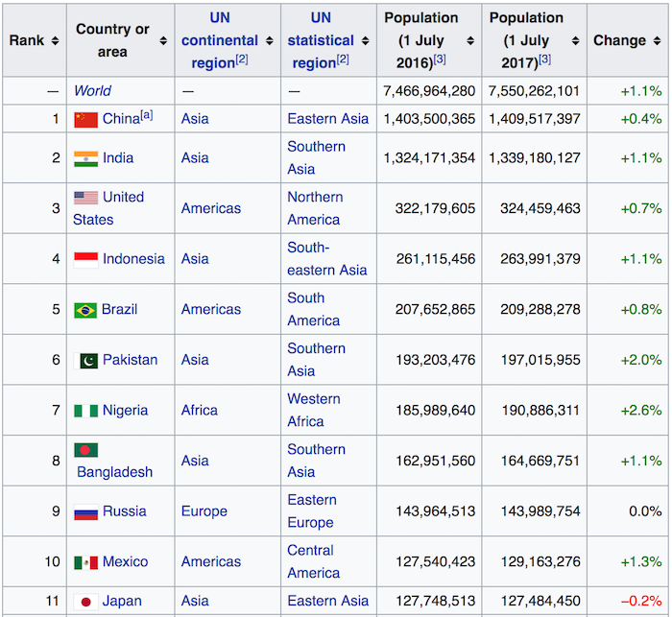Click the Indonesia flag icon
Image resolution: width=672 pixels, height=617 pixels.
point(85,260)
